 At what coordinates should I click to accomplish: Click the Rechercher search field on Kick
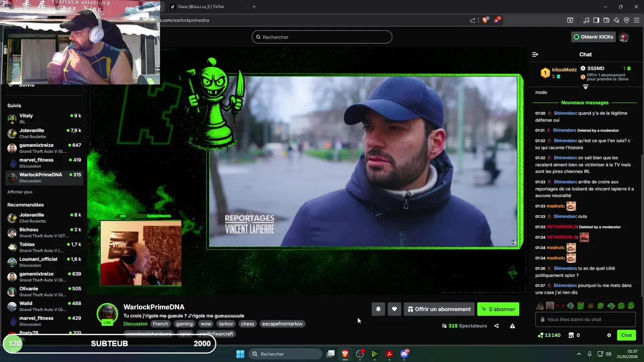321,37
